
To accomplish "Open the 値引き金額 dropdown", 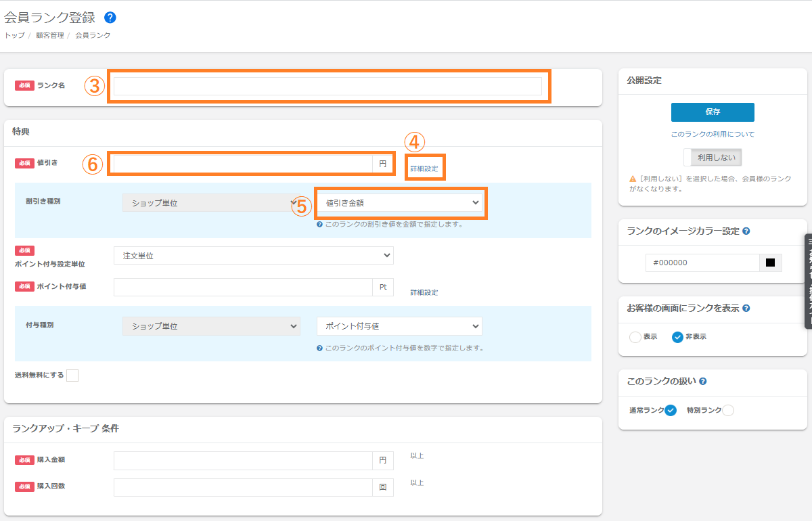I will pos(399,202).
